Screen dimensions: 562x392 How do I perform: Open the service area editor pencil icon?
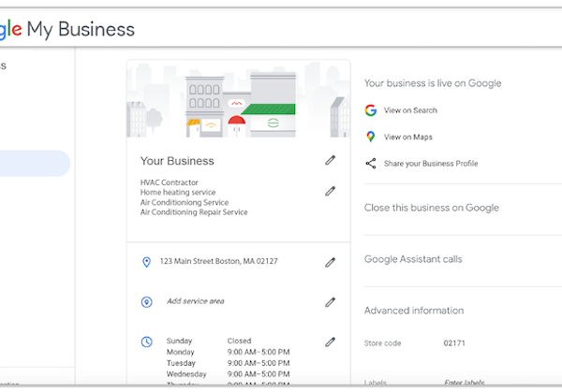tap(330, 302)
